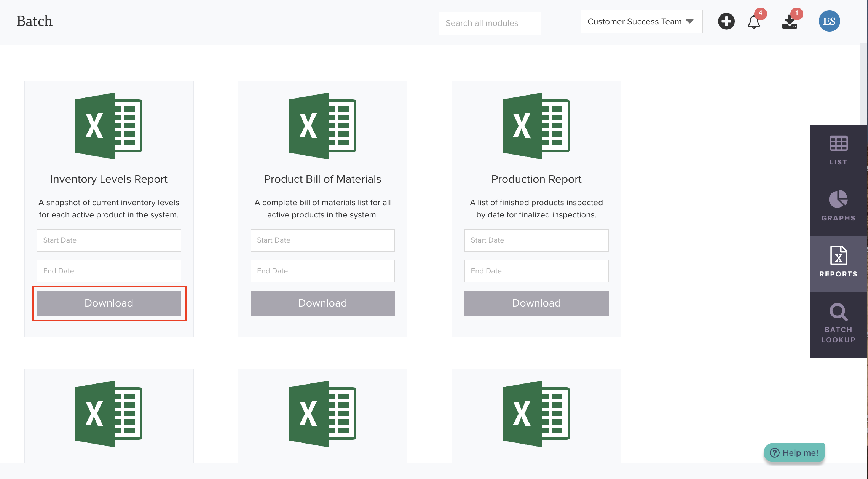Image resolution: width=868 pixels, height=479 pixels.
Task: Click the Product Bill of Materials Excel icon
Action: (x=322, y=126)
